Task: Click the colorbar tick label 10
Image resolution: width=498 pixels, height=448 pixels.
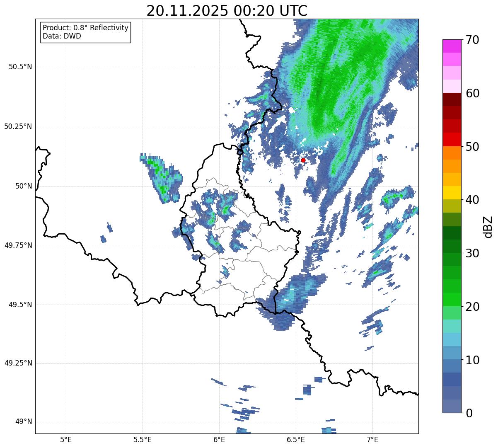Action: pos(472,360)
